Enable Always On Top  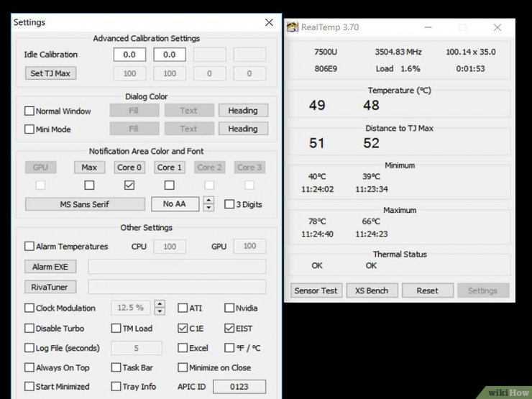pyautogui.click(x=29, y=367)
